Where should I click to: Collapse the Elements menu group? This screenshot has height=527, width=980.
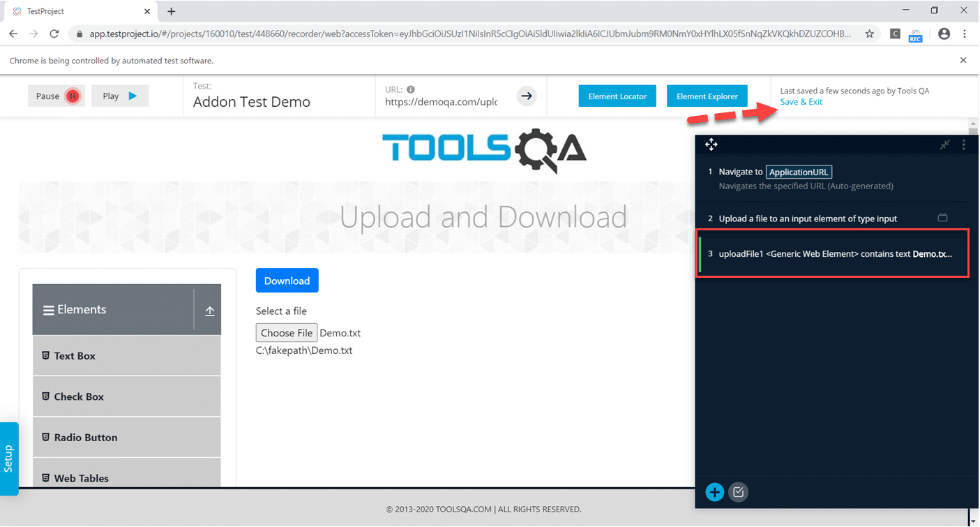coord(113,310)
